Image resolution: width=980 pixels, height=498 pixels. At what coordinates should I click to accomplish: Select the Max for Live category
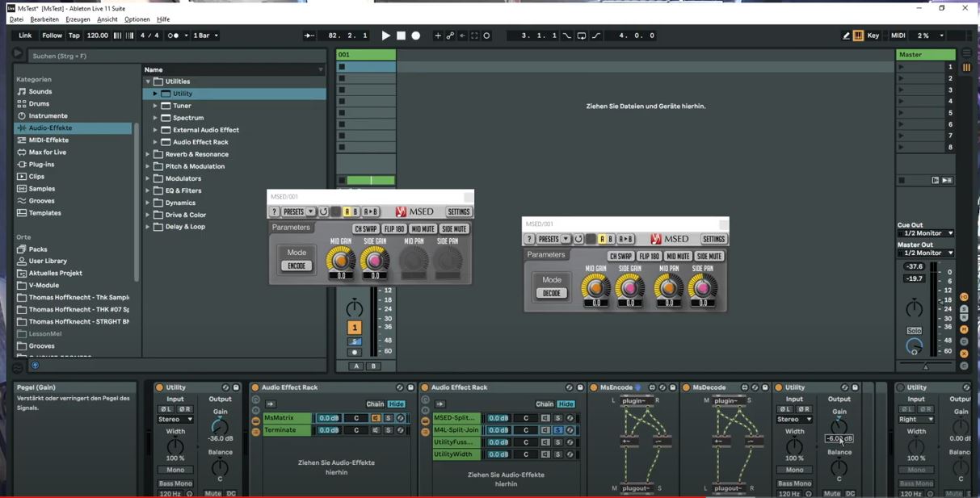[x=47, y=153]
